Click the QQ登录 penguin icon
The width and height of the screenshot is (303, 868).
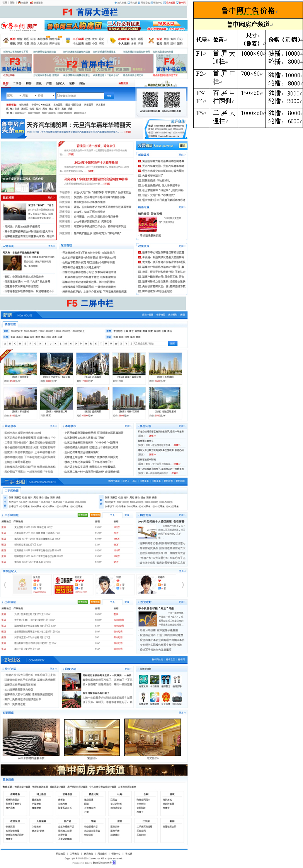click(19, 3)
